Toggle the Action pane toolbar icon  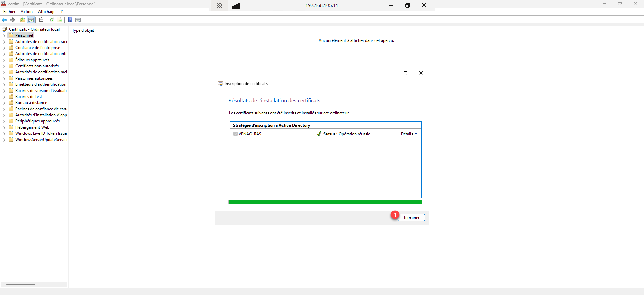click(78, 20)
